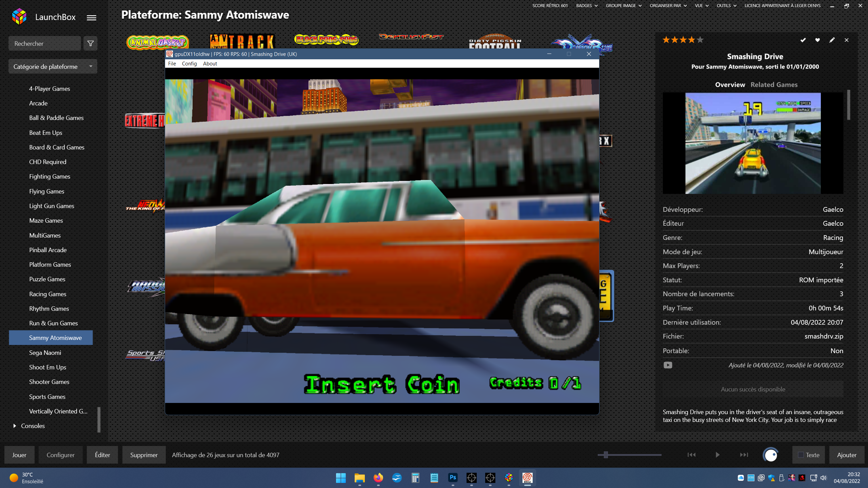The image size is (868, 488).
Task: Open the Vue dropdown menu
Action: 702,5
